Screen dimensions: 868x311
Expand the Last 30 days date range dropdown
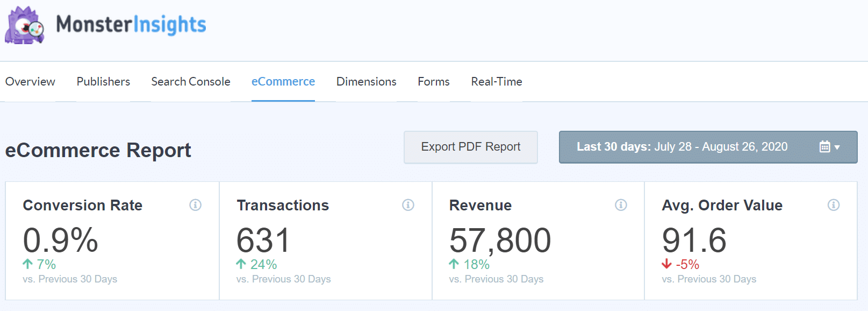(x=682, y=147)
